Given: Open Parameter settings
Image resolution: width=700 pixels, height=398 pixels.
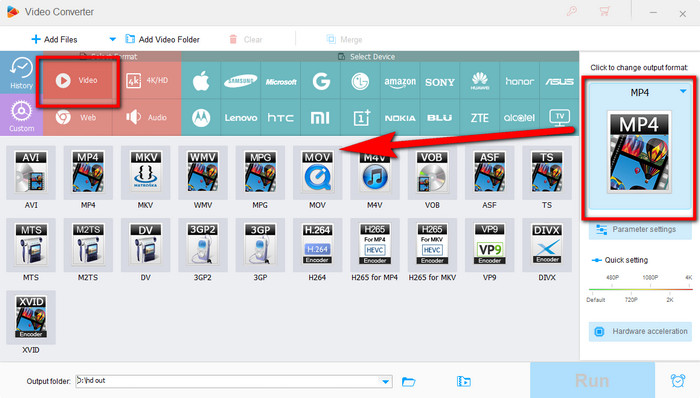Looking at the screenshot, I should click(640, 229).
